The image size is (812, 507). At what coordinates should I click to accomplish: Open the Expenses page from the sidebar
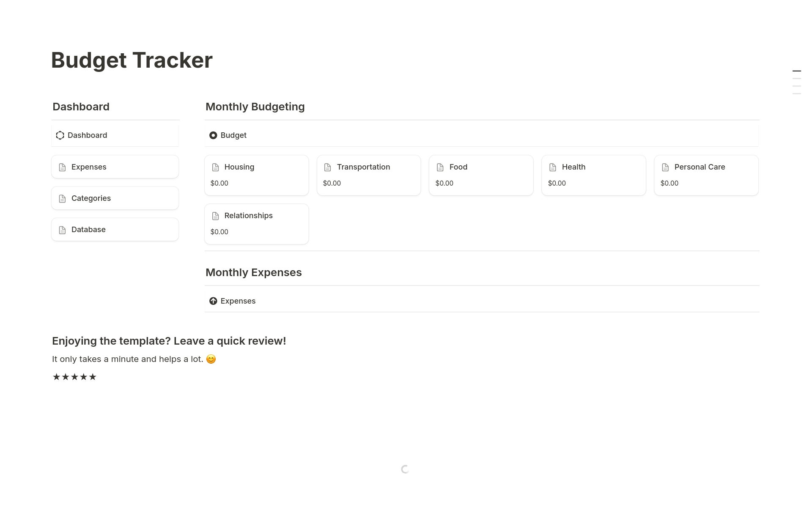89,167
